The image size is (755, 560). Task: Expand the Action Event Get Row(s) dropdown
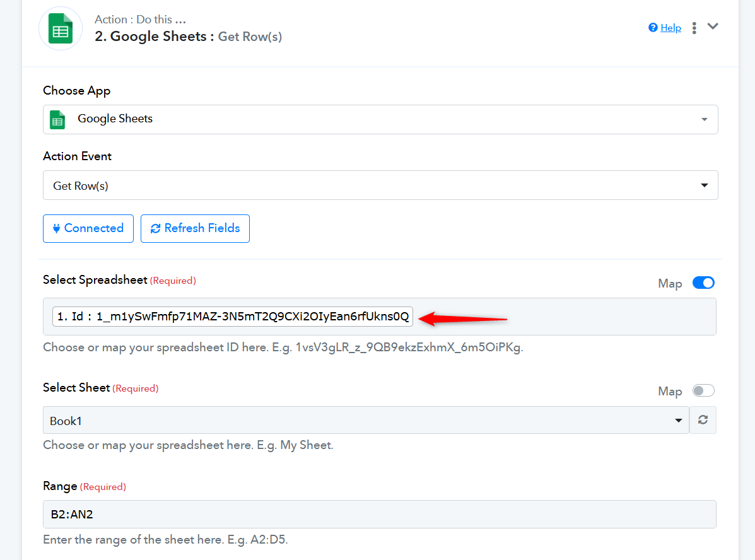(x=704, y=185)
